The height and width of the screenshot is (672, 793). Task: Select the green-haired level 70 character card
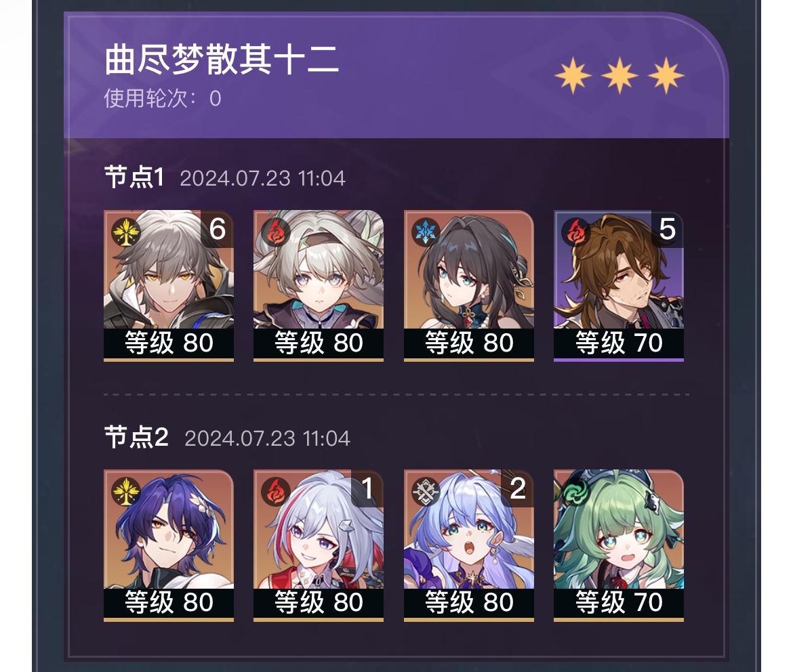[x=619, y=545]
